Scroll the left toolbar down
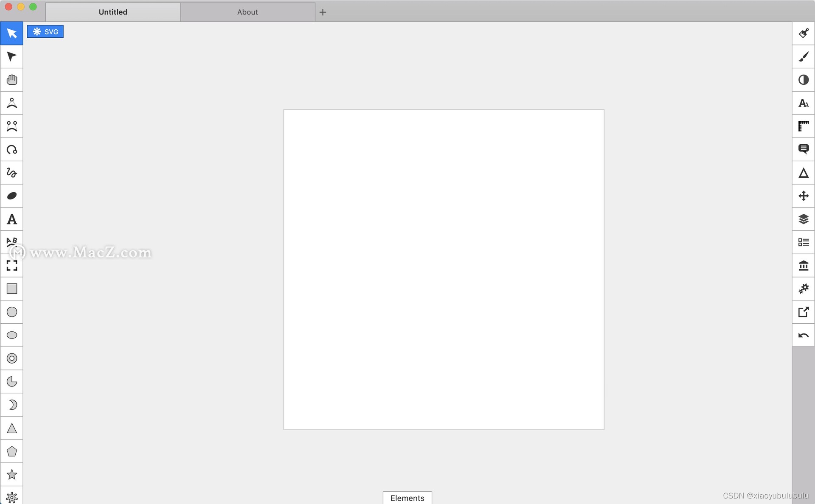815x504 pixels. [x=11, y=498]
